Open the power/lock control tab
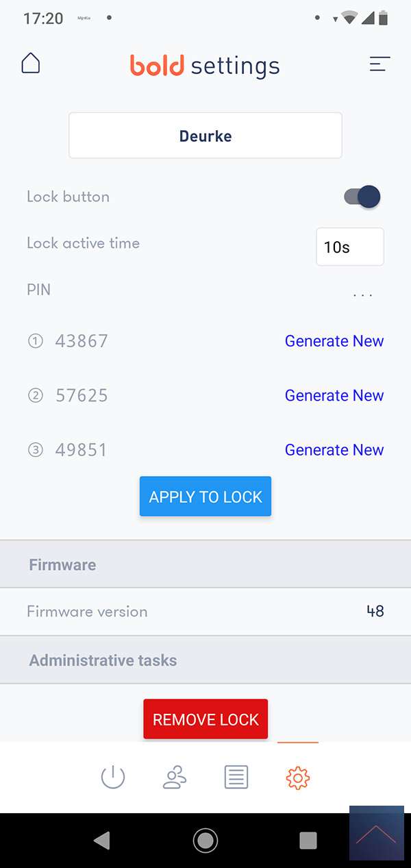 (x=113, y=778)
